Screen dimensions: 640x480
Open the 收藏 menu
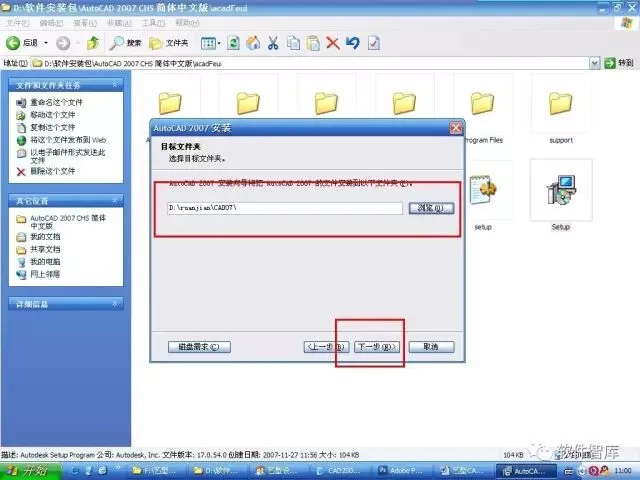(119, 23)
